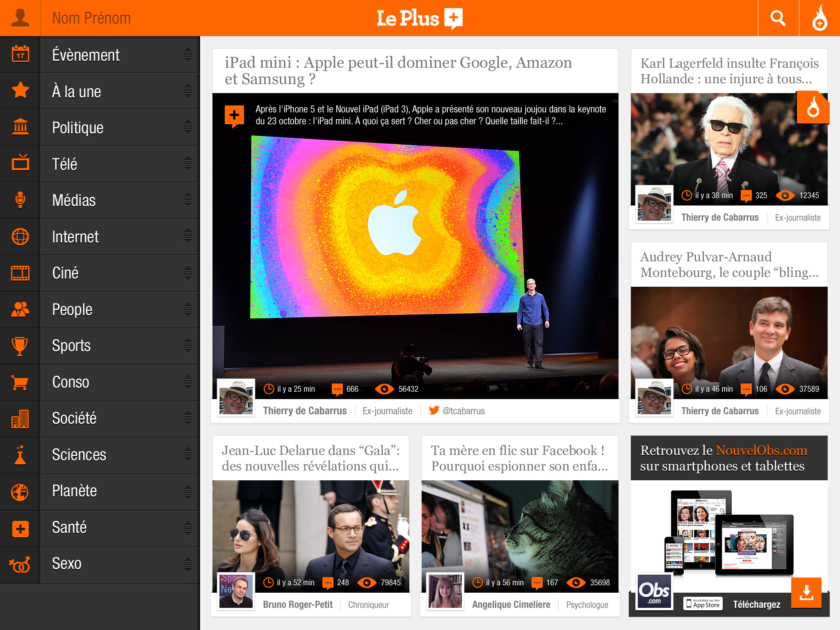840x630 pixels.
Task: Tap eye views icon showing 56432
Action: tap(384, 389)
